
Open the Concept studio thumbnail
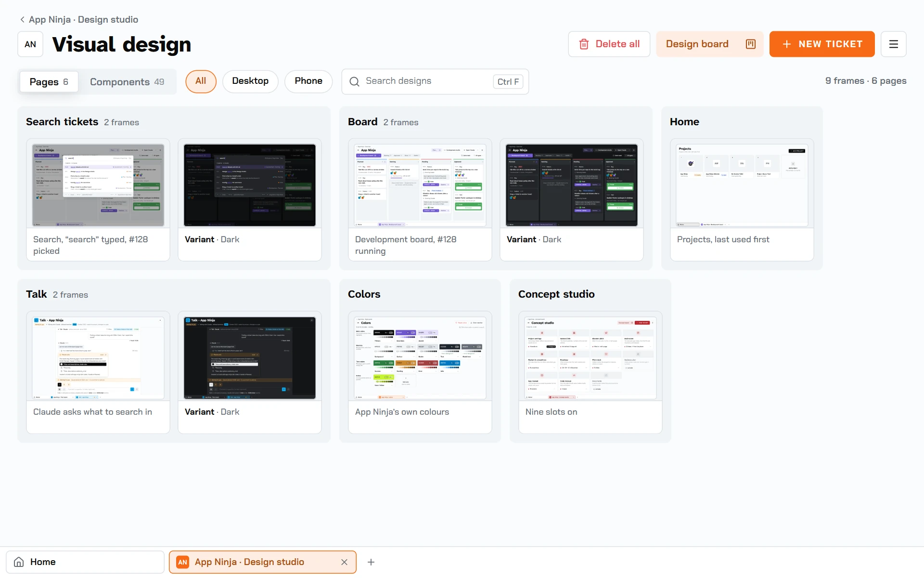tap(590, 357)
